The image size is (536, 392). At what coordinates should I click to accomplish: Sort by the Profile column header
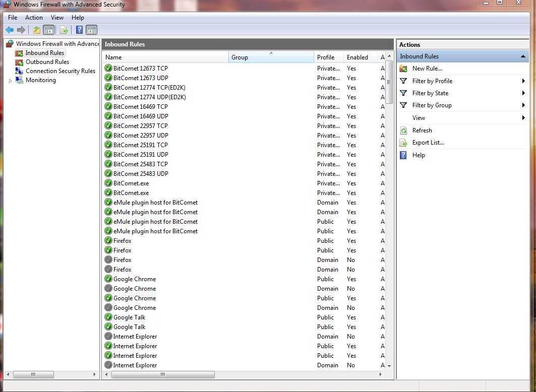(x=329, y=57)
